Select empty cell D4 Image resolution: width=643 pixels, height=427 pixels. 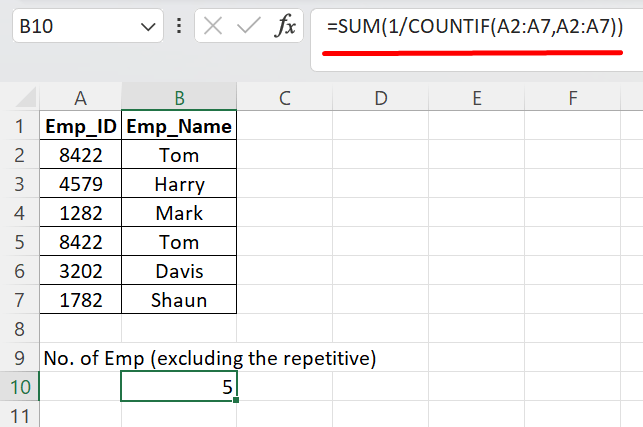(381, 213)
